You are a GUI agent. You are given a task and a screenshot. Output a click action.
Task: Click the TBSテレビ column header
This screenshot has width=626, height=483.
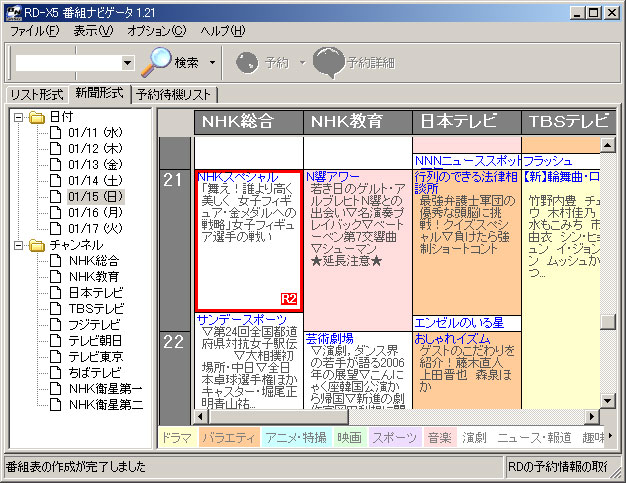click(x=569, y=122)
